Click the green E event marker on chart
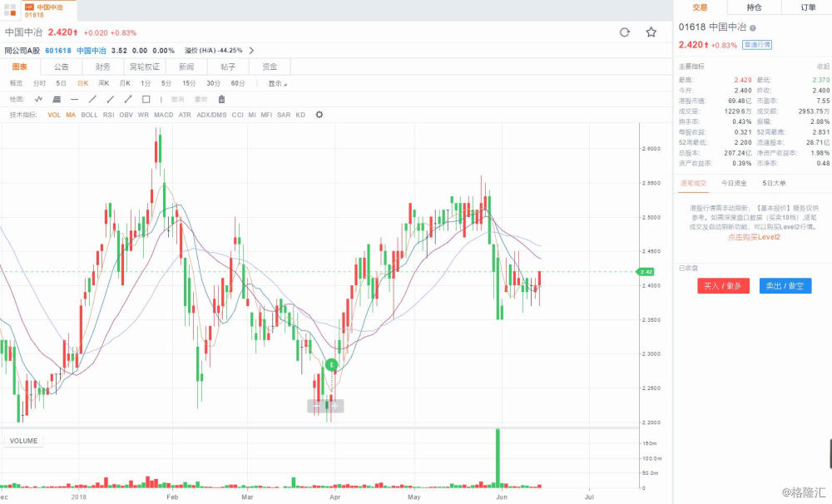The height and width of the screenshot is (504, 832). (331, 365)
